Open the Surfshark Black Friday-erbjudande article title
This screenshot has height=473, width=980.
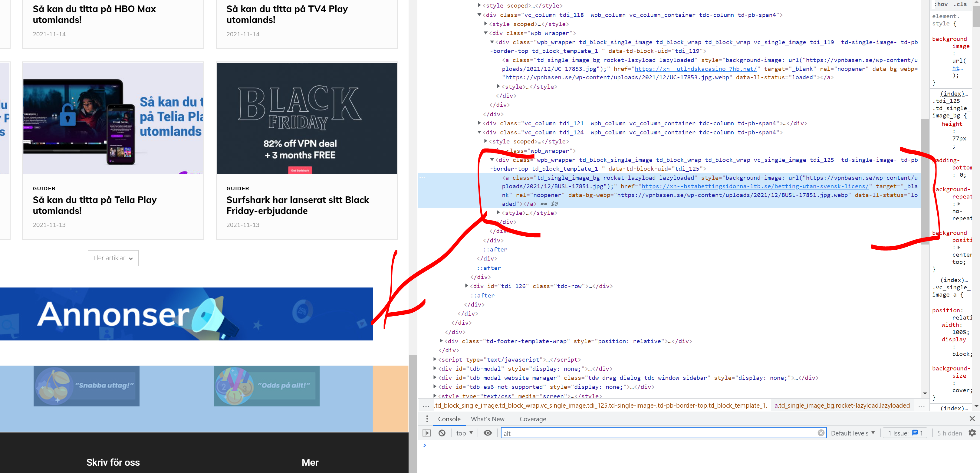point(298,205)
